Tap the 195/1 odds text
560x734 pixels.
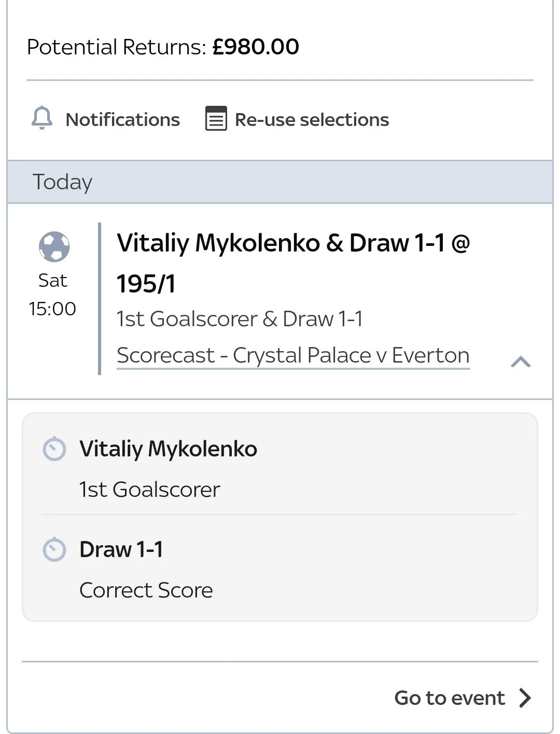point(146,284)
